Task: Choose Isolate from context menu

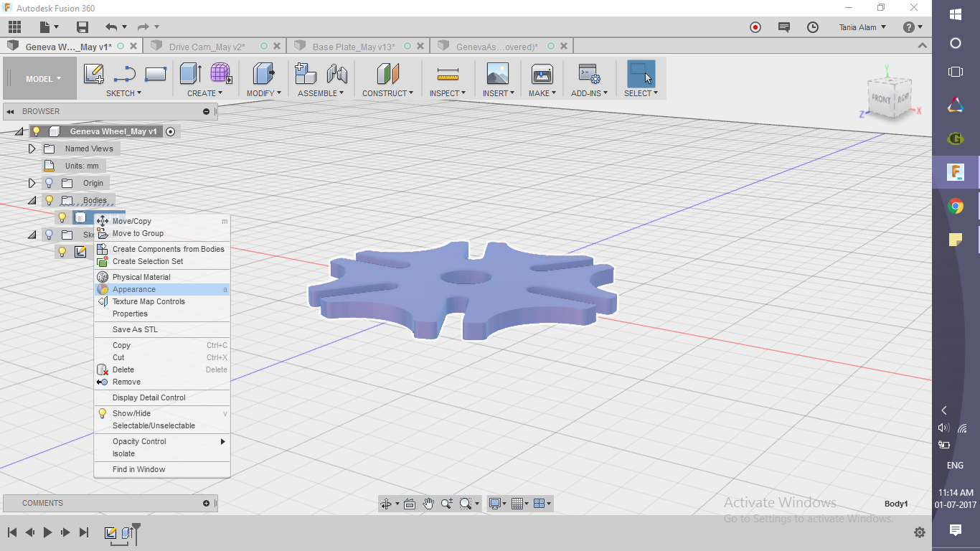Action: (162, 453)
